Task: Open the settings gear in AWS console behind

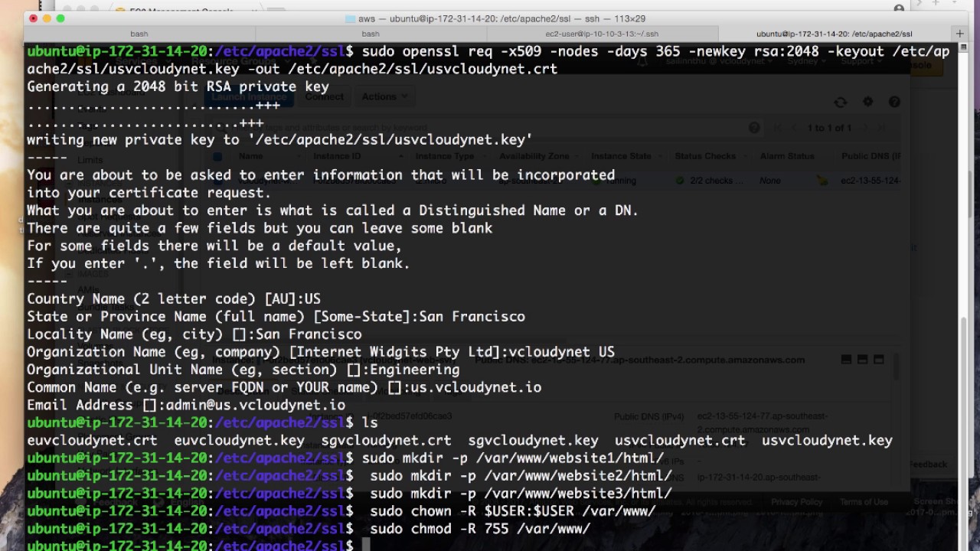Action: tap(867, 102)
